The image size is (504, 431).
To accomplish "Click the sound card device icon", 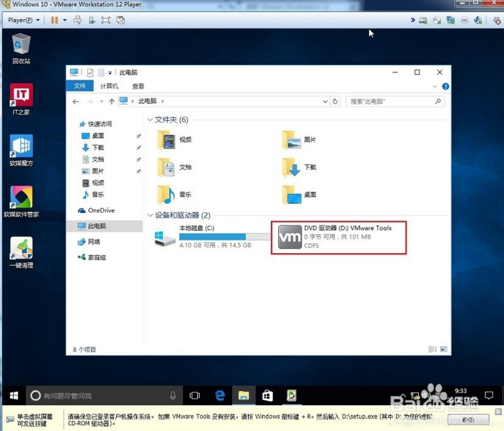I will coord(478,20).
